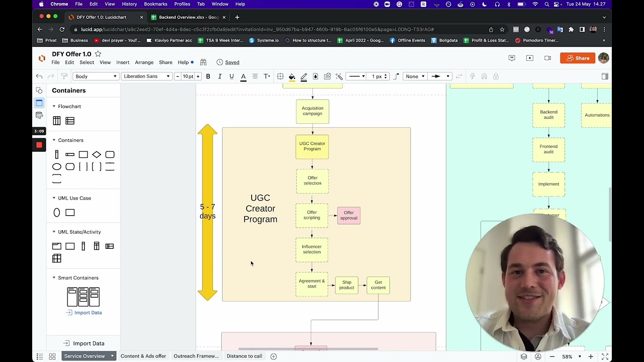This screenshot has height=362, width=644.
Task: Collapse the Flowchart shape section
Action: (x=54, y=107)
